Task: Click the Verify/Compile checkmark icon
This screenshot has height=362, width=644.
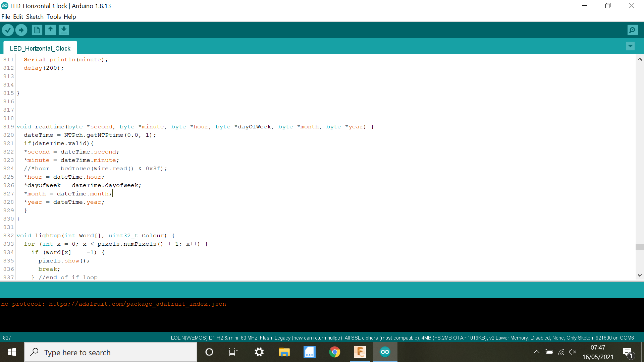Action: tap(7, 30)
